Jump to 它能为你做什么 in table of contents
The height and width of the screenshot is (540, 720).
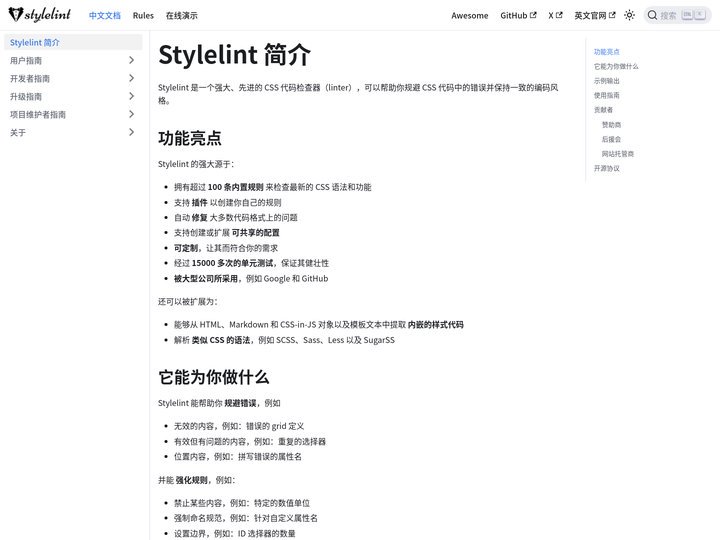pos(616,66)
